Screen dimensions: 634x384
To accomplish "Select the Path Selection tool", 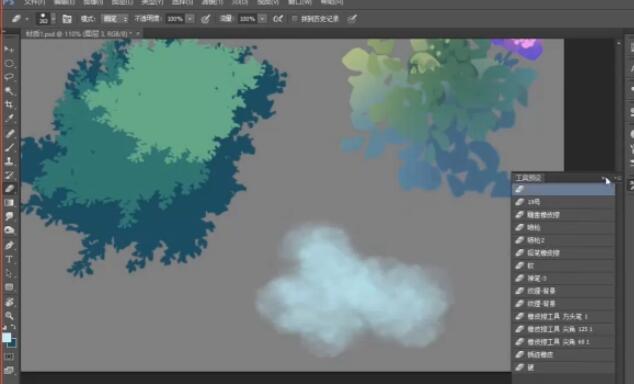I will coord(9,274).
